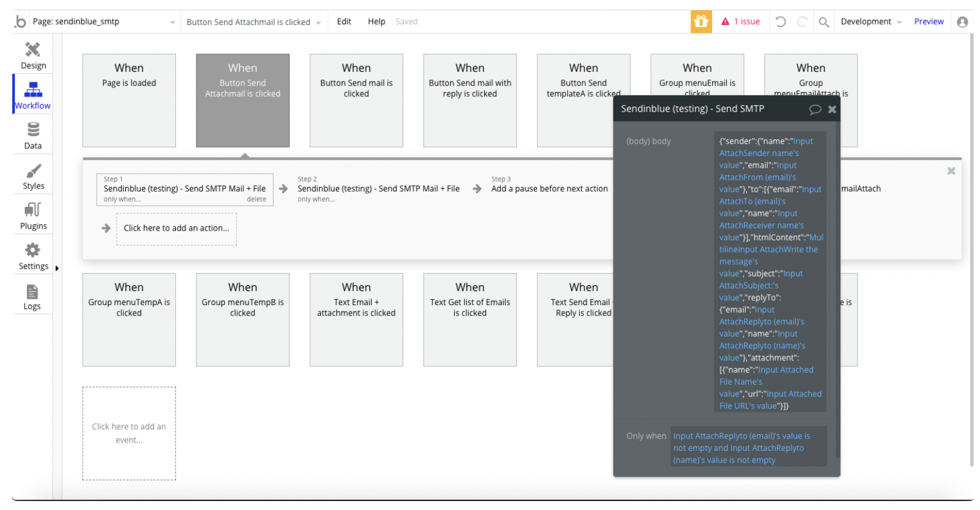Open the page selector dropdown
Image resolution: width=980 pixels, height=510 pixels.
tap(103, 22)
